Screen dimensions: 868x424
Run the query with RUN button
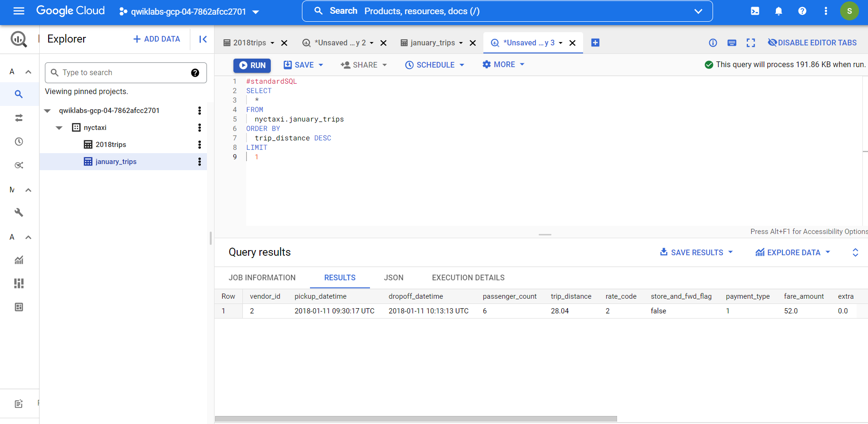pyautogui.click(x=252, y=65)
